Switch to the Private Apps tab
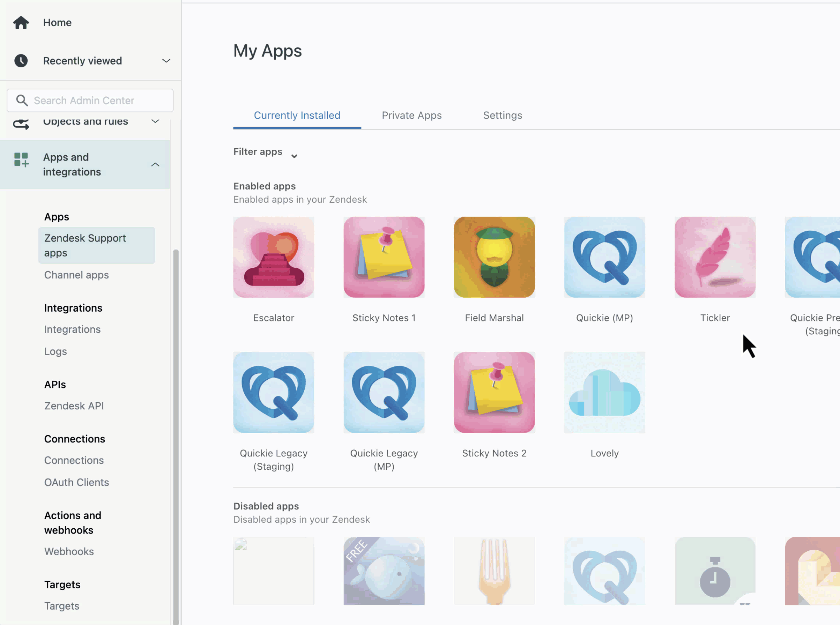Viewport: 840px width, 625px height. coord(412,116)
